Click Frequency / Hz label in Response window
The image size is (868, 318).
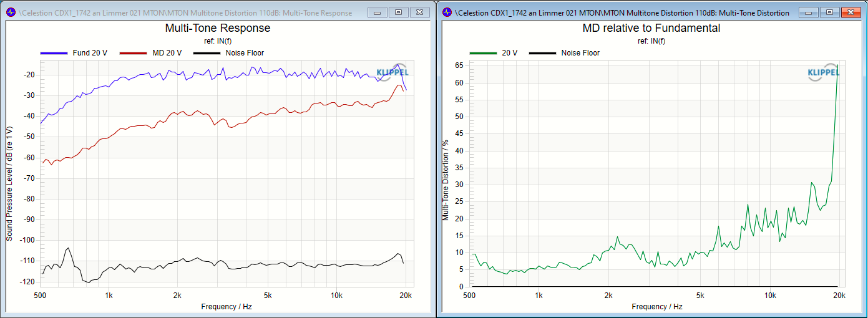pyautogui.click(x=227, y=307)
